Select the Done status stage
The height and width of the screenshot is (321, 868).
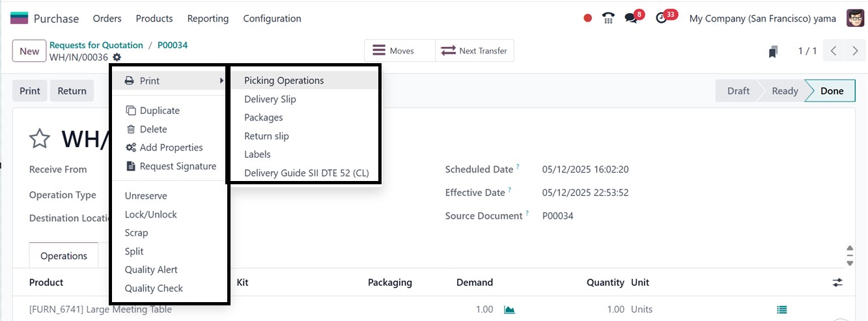click(832, 91)
